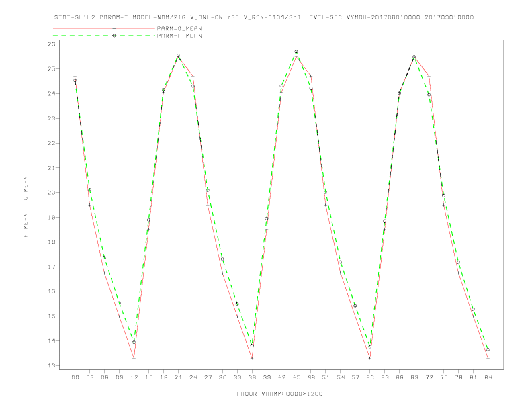Click the PARM=O_MEAN legend label
Screen dimensions: 532x411
click(x=179, y=28)
